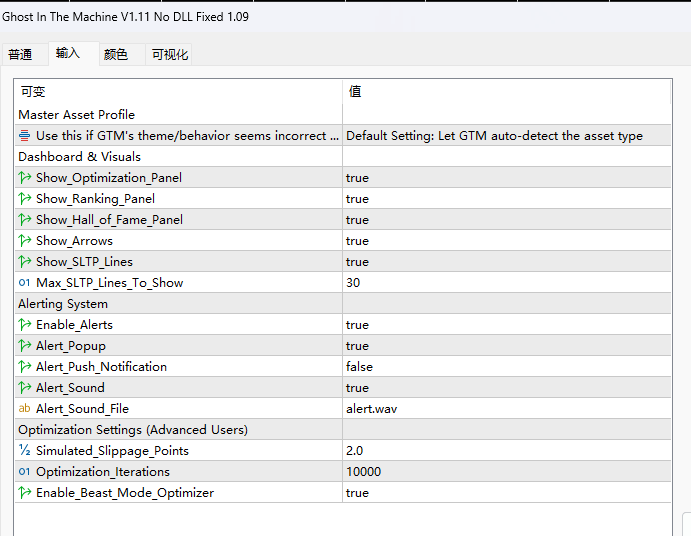Click the fraction icon beside Simulated_Slippage_Points
Viewport: 691px width, 536px height.
pyautogui.click(x=25, y=450)
